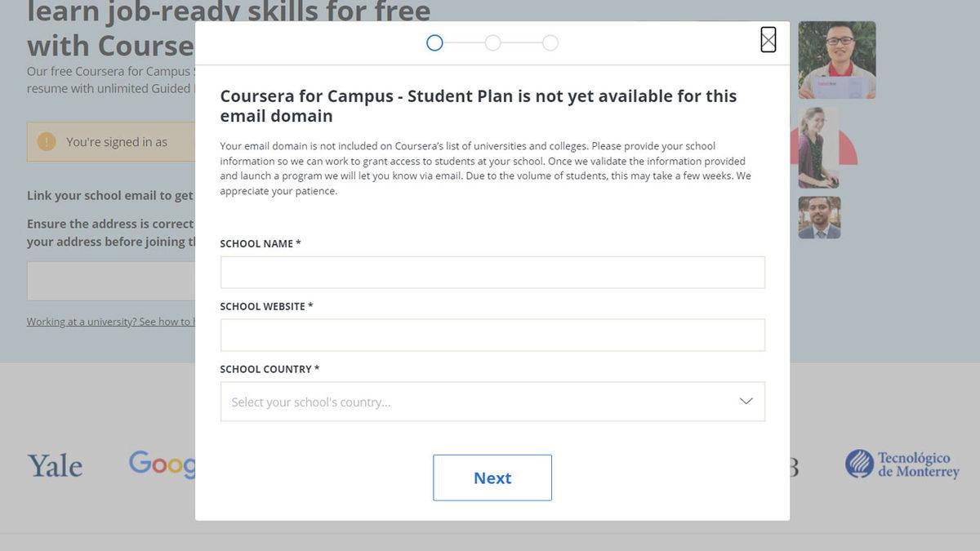Click the woman student photo thumbnail
980x551 pixels.
[818, 148]
